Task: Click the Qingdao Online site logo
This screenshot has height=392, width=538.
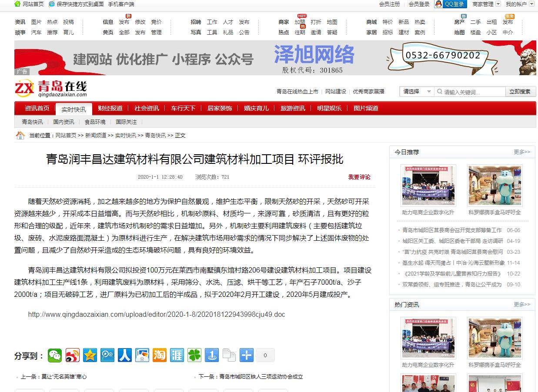Action: 51,89
